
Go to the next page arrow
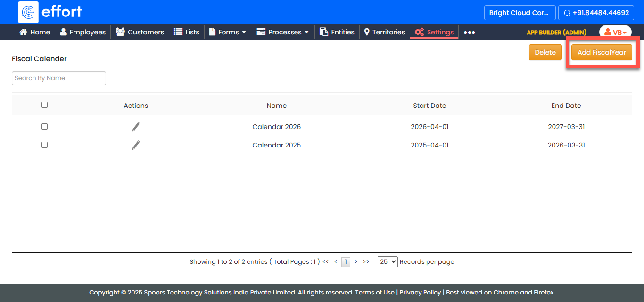click(356, 261)
